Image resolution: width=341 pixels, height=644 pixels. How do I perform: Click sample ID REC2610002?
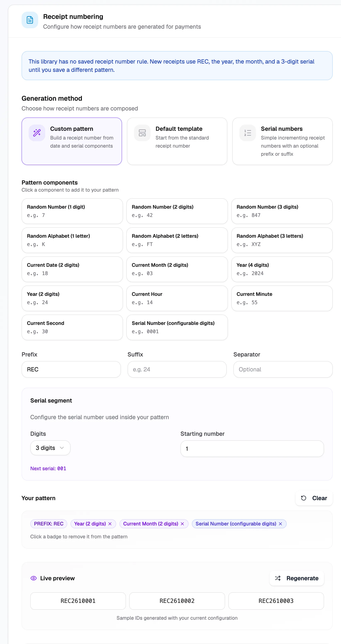pos(177,601)
